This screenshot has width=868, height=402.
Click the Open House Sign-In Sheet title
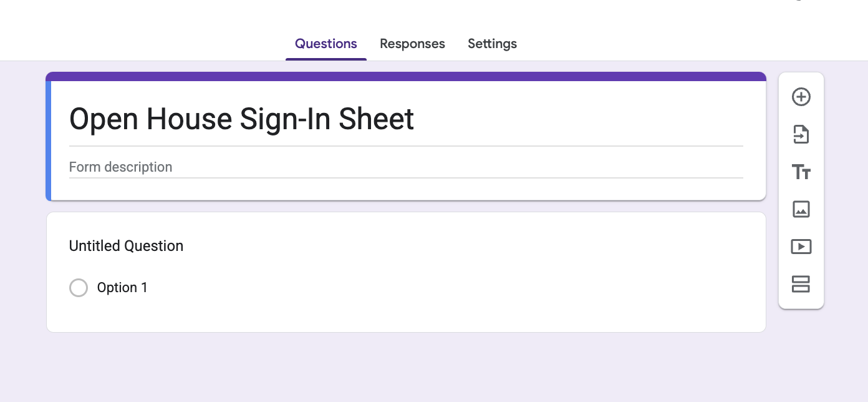(242, 119)
